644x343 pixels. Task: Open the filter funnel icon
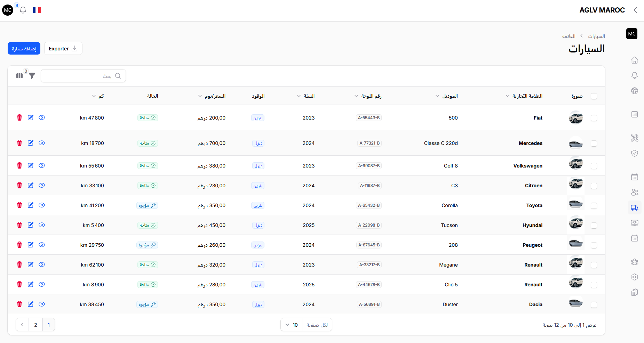pyautogui.click(x=32, y=75)
